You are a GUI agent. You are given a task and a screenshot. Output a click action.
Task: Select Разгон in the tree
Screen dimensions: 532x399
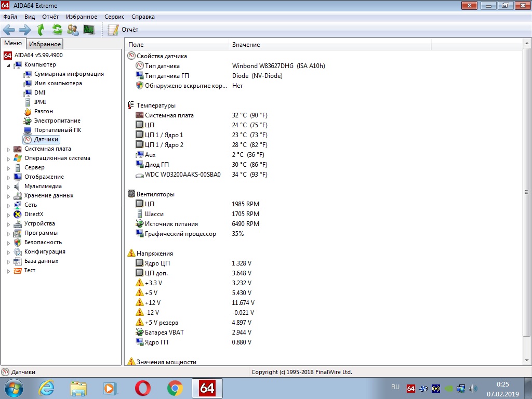point(44,111)
